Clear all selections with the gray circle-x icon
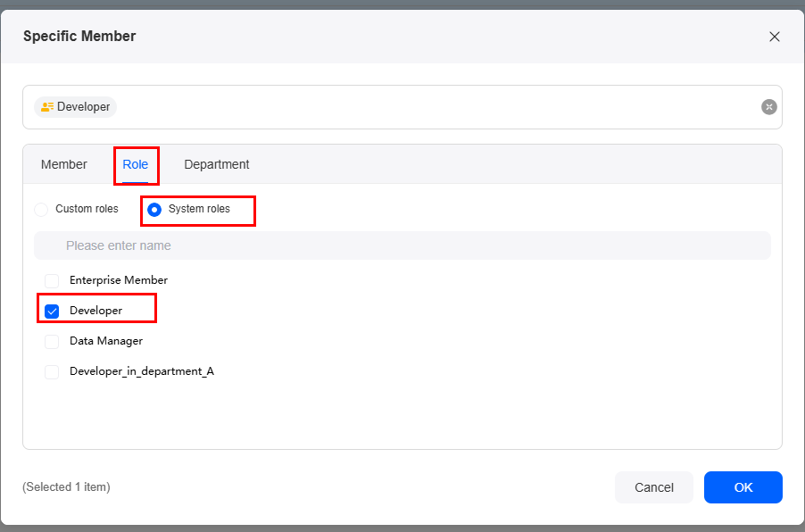The image size is (805, 532). tap(768, 107)
